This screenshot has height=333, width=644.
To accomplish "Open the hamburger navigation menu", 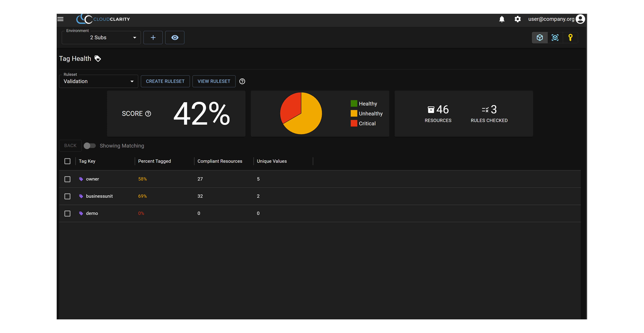I will [60, 19].
